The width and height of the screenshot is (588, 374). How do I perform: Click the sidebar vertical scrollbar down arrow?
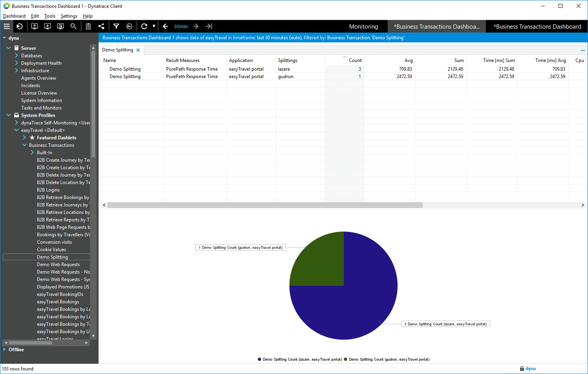(93, 336)
